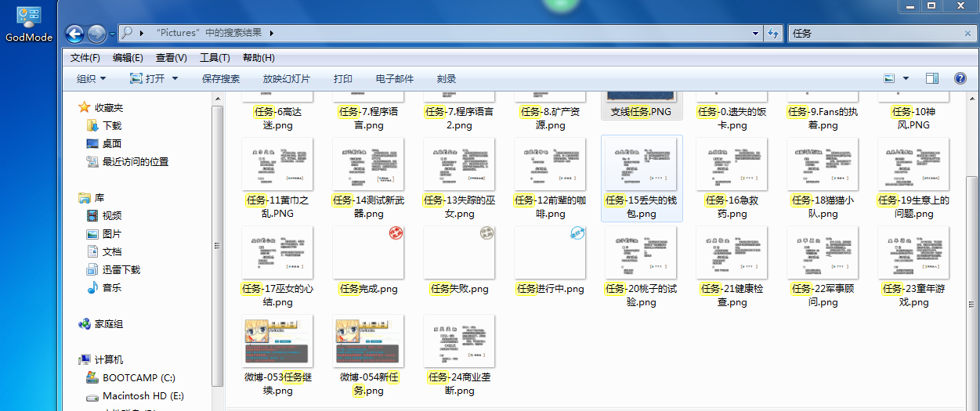This screenshot has width=980, height=411.
Task: Click the 刻录 toolbar button
Action: pyautogui.click(x=447, y=78)
